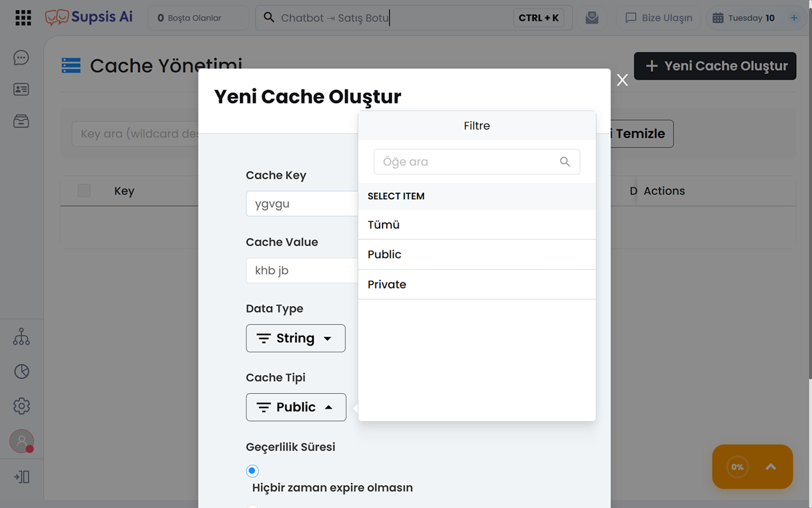
Task: Check the select-all checkbox beside Key column
Action: click(x=84, y=190)
